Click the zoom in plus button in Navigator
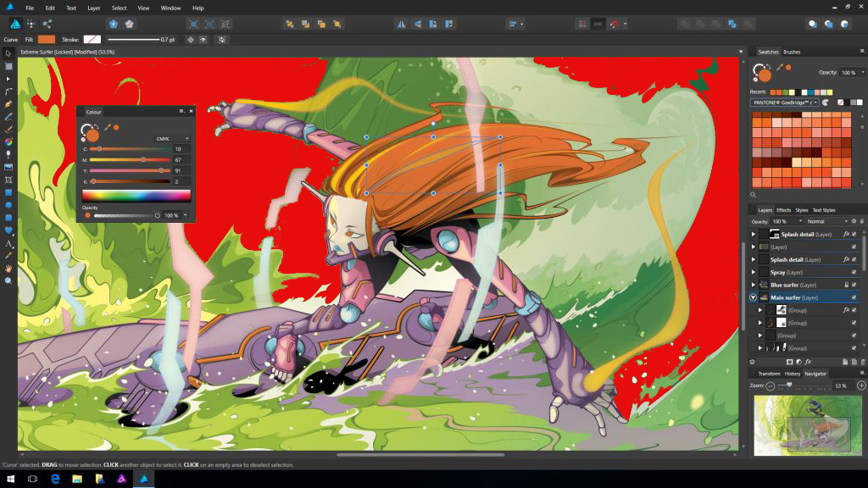Viewport: 868px width, 488px height. [x=861, y=385]
